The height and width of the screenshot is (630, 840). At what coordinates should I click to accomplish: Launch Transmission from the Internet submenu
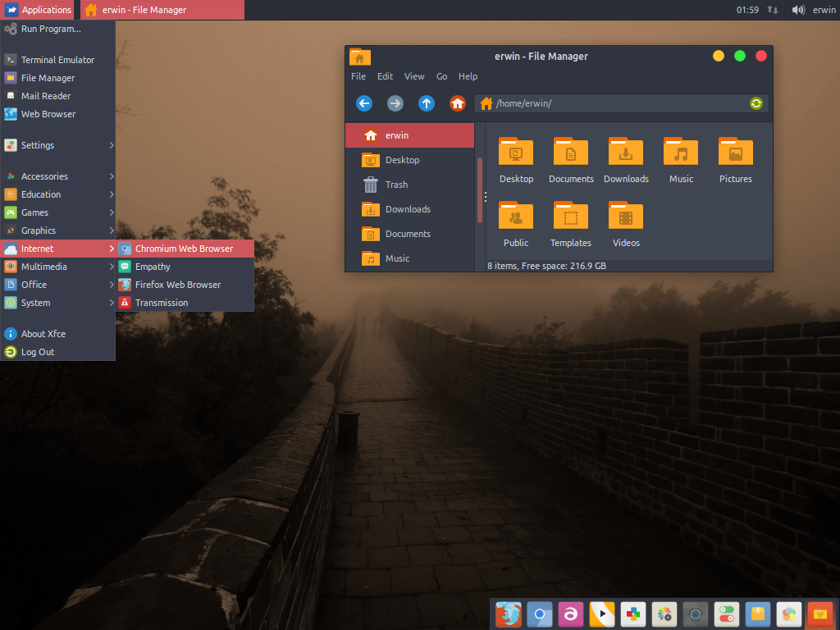[185, 303]
